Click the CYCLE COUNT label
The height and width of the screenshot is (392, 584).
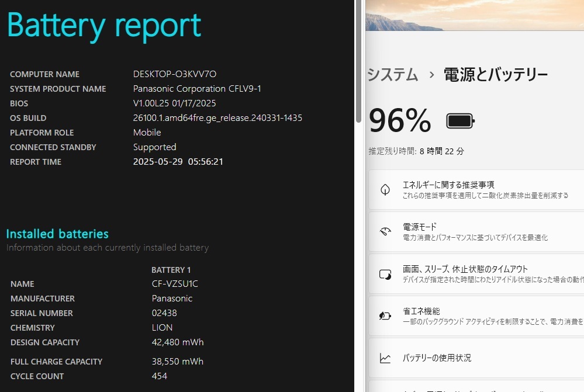coord(37,376)
